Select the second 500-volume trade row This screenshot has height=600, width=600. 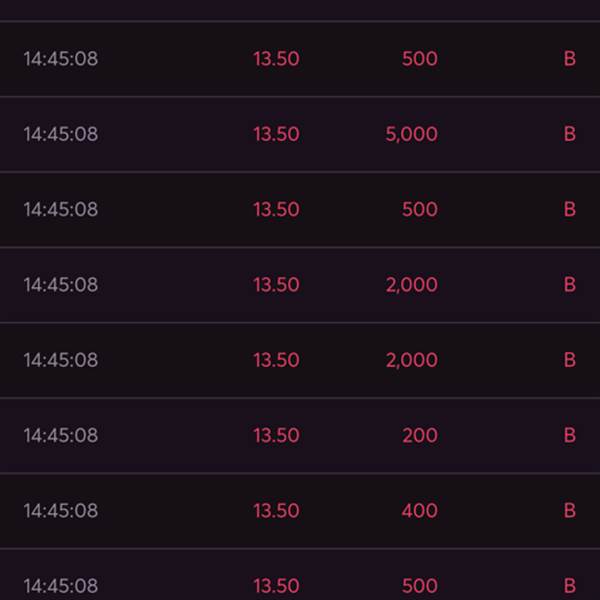pyautogui.click(x=300, y=210)
